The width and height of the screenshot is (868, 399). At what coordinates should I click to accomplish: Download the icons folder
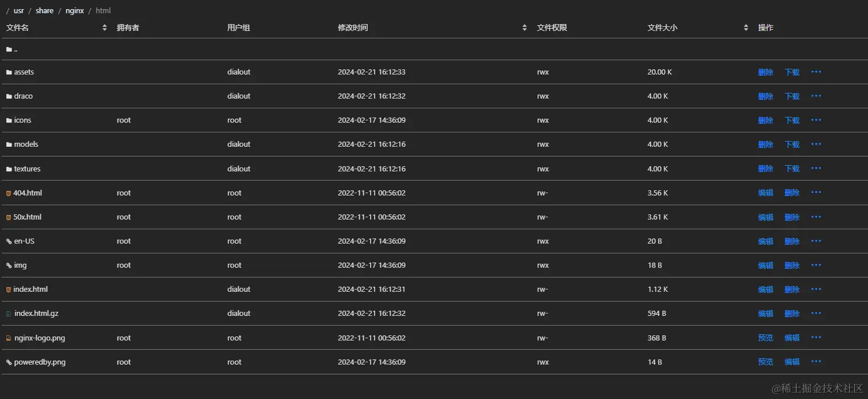point(792,120)
